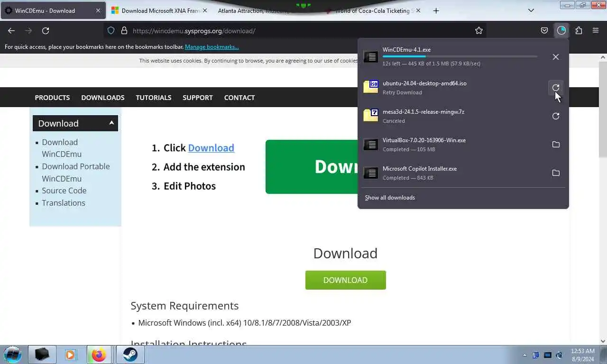
Task: Open CONTACT page
Action: pos(239,97)
